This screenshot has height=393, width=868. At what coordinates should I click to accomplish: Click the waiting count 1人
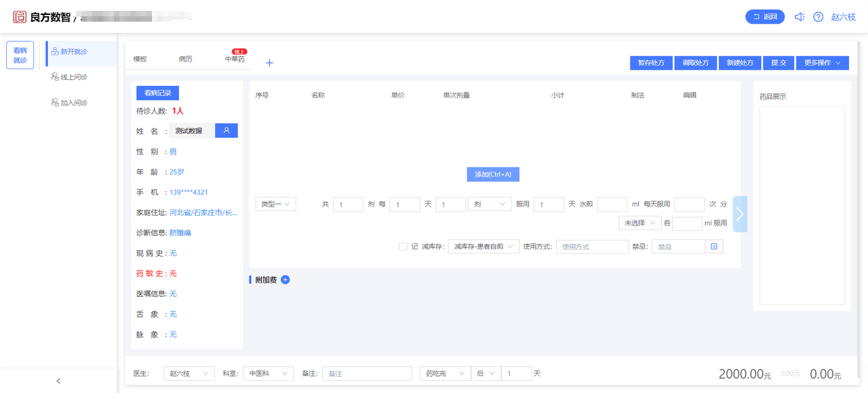point(178,110)
